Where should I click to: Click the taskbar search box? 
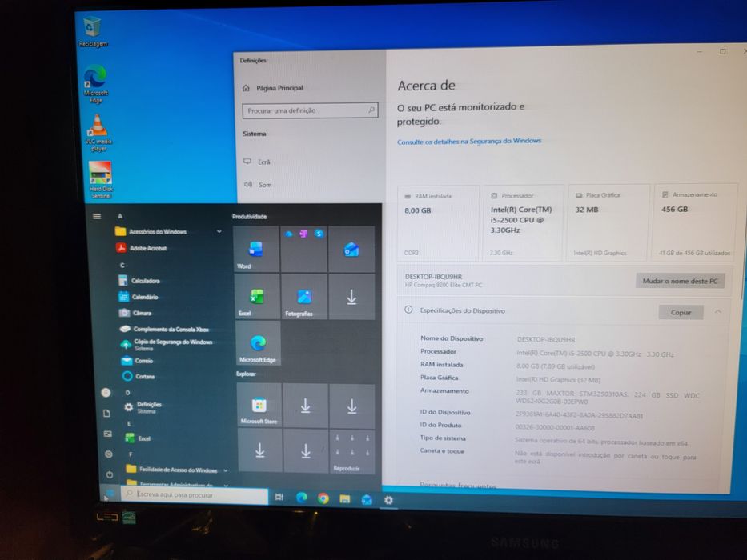click(195, 494)
